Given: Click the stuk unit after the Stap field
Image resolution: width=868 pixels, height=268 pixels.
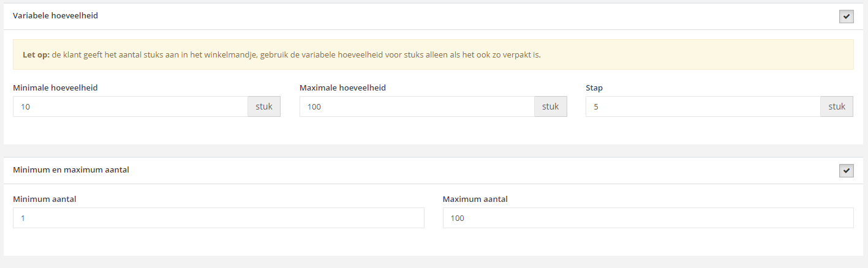Looking at the screenshot, I should point(837,106).
